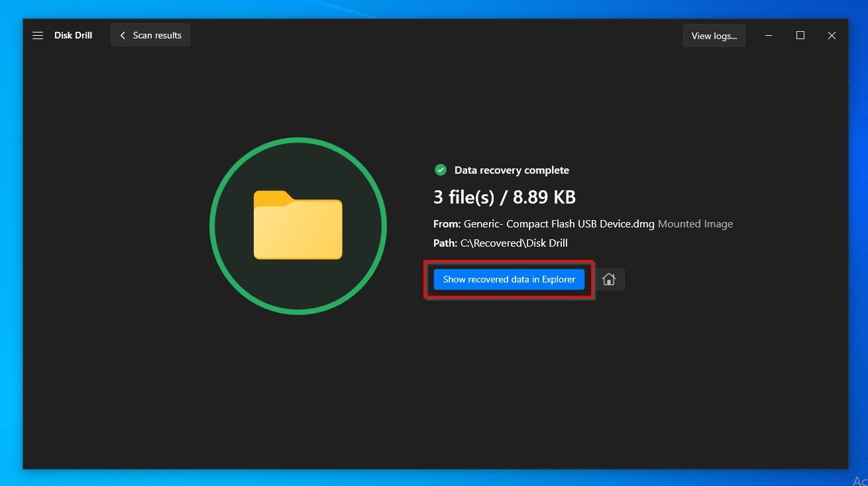Go back to Scan results
Screen dimensions: 868x486
tap(150, 35)
